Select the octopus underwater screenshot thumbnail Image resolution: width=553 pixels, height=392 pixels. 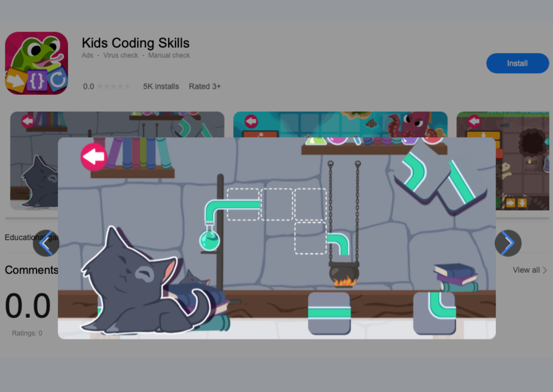tap(340, 124)
